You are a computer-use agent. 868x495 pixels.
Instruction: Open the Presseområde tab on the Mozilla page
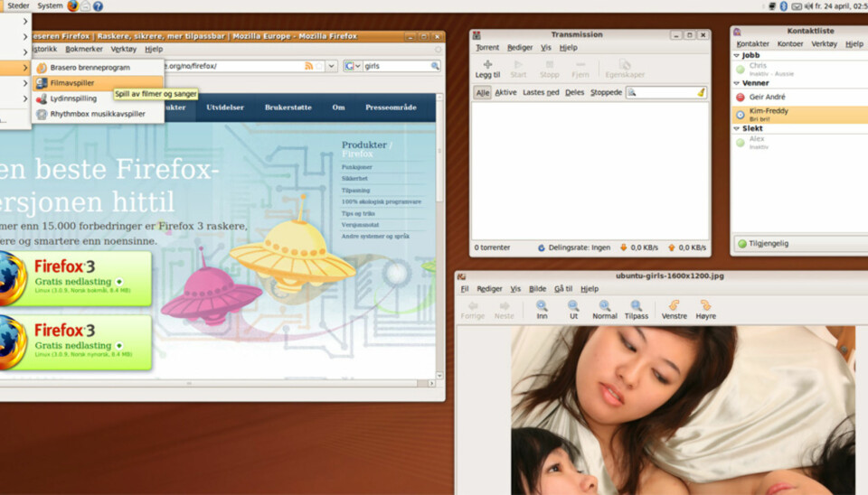391,107
